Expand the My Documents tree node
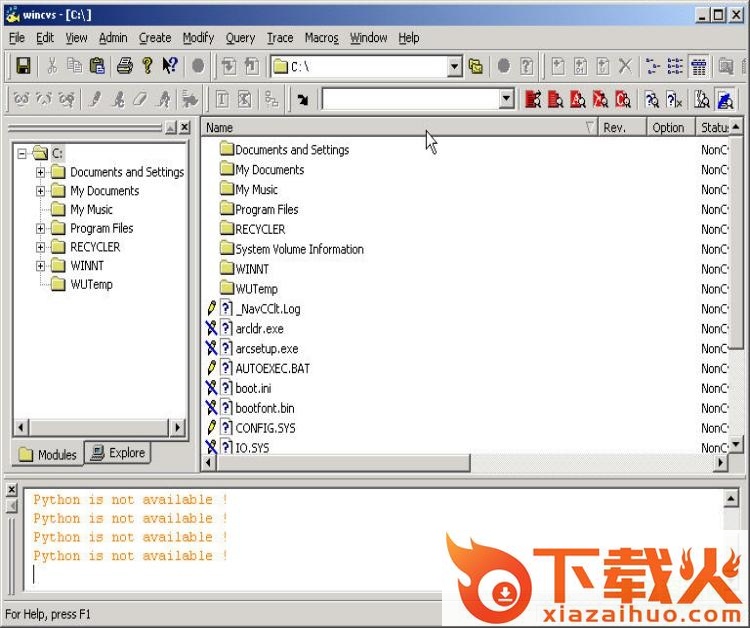 40,191
